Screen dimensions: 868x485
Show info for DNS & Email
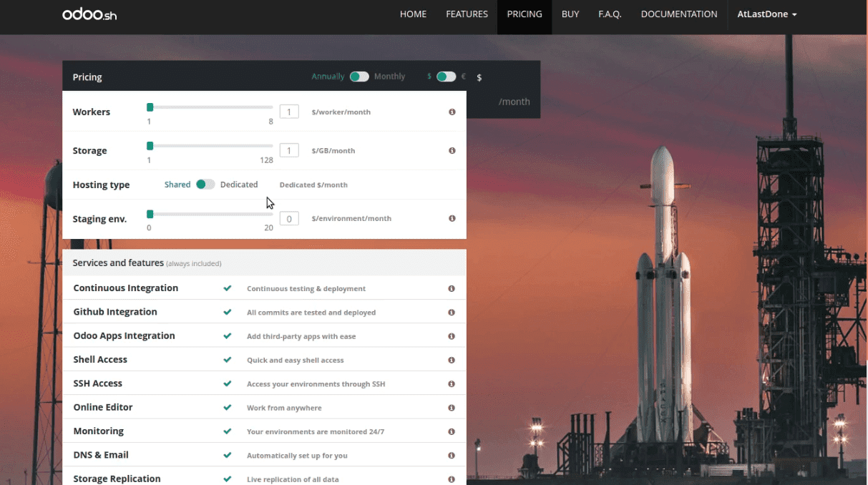coord(452,456)
